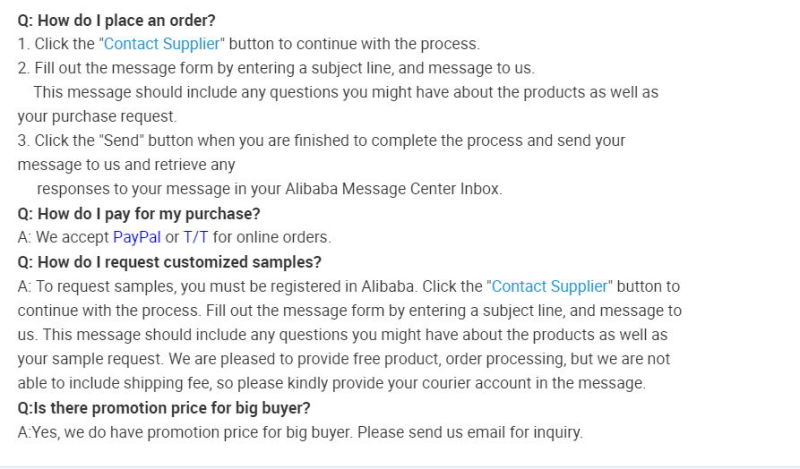The height and width of the screenshot is (469, 800).
Task: Open Contact Supplier link in samples answer
Action: pos(550,286)
